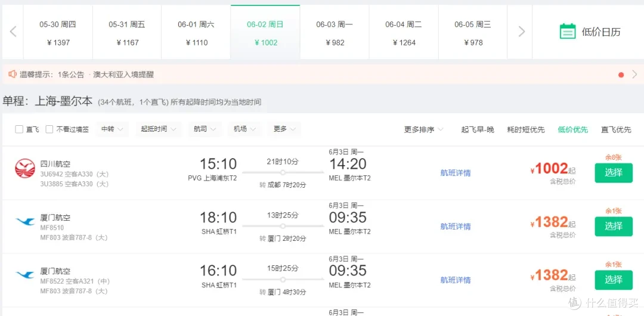This screenshot has width=644, height=316.
Task: Select the 06-03 周一 date tab
Action: 335,33
